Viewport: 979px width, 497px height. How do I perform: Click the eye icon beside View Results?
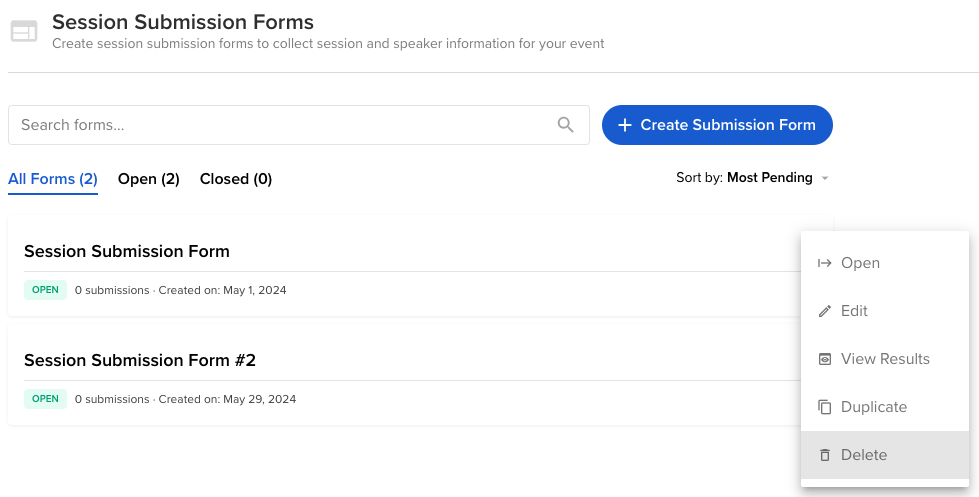[825, 359]
